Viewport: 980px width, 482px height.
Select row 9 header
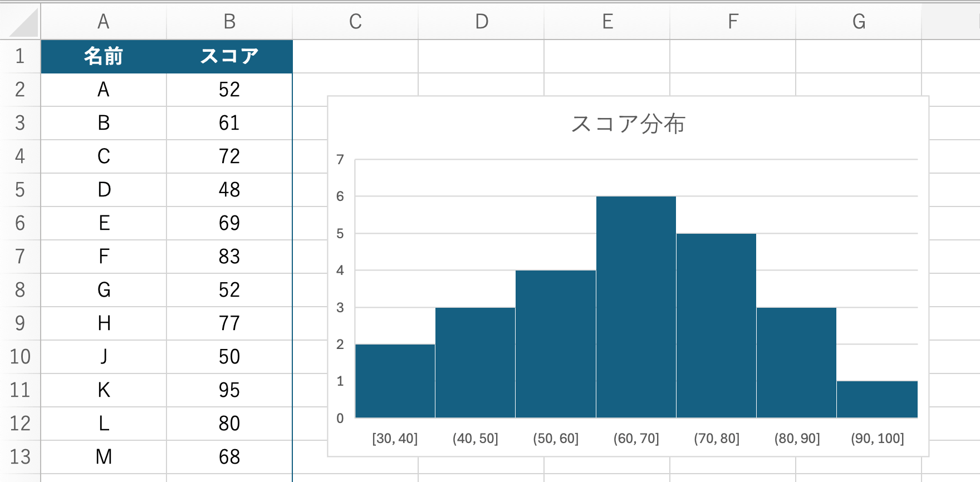tap(20, 323)
